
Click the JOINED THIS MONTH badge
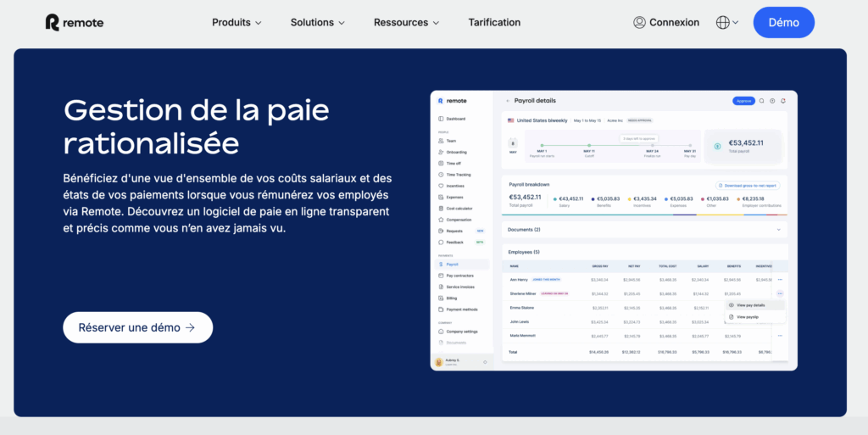pos(545,280)
